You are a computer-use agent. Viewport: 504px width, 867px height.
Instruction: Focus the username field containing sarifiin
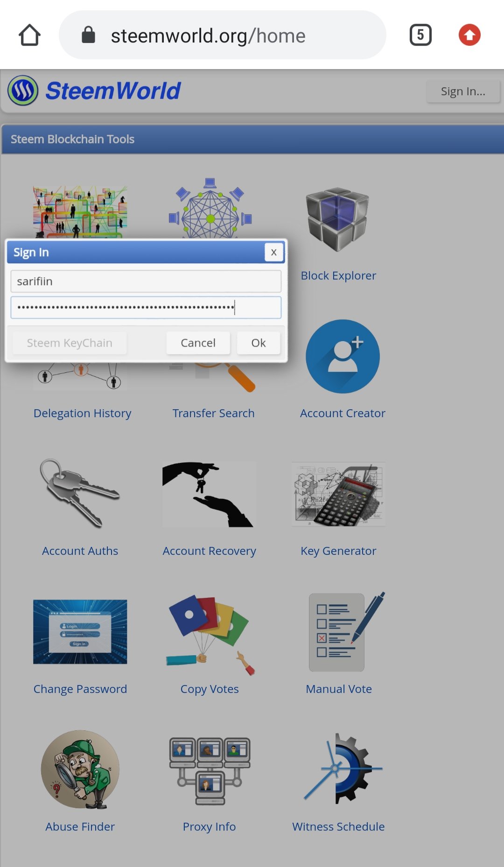(x=146, y=281)
